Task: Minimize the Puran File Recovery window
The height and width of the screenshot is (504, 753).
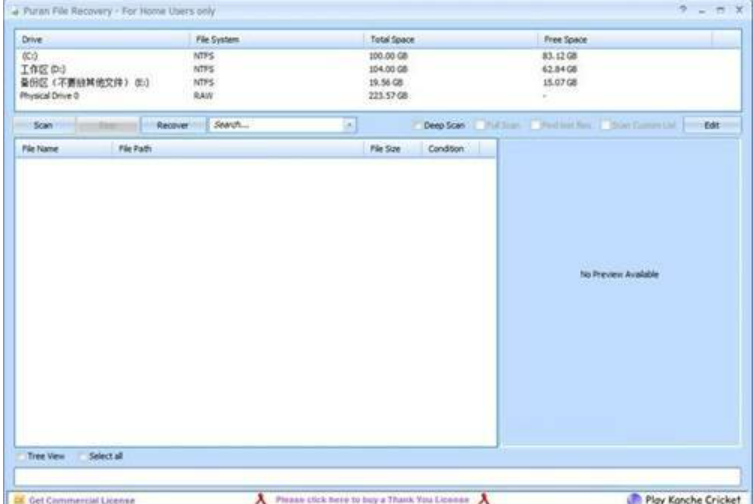Action: pos(702,11)
